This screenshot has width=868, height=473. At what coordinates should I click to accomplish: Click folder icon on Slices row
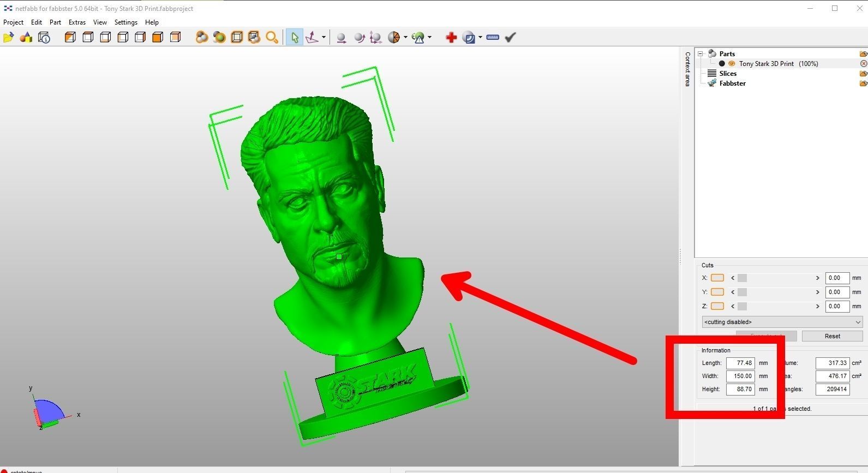pyautogui.click(x=863, y=74)
